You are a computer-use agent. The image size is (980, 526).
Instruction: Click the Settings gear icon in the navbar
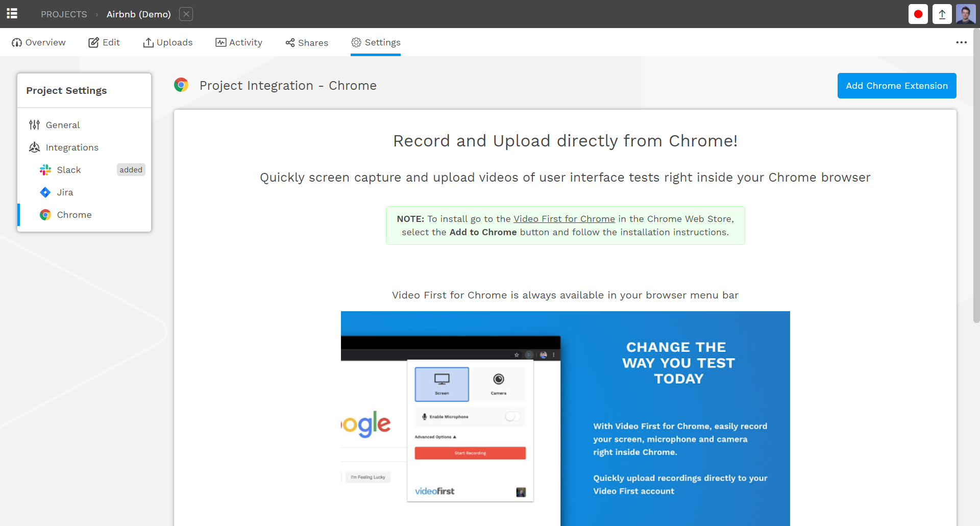(x=356, y=43)
